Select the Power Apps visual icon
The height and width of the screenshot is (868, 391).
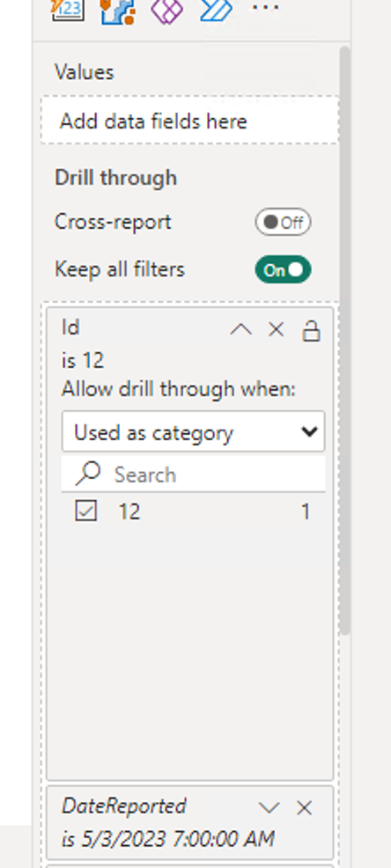pyautogui.click(x=166, y=11)
